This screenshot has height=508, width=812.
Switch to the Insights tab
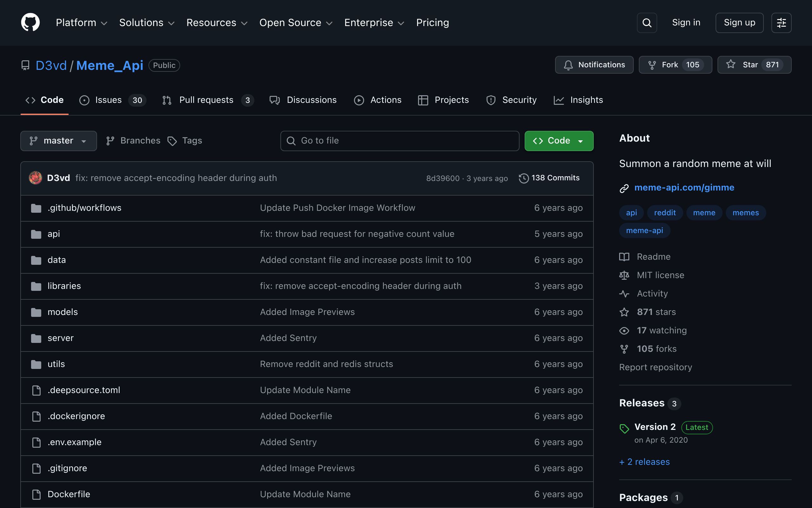point(578,100)
